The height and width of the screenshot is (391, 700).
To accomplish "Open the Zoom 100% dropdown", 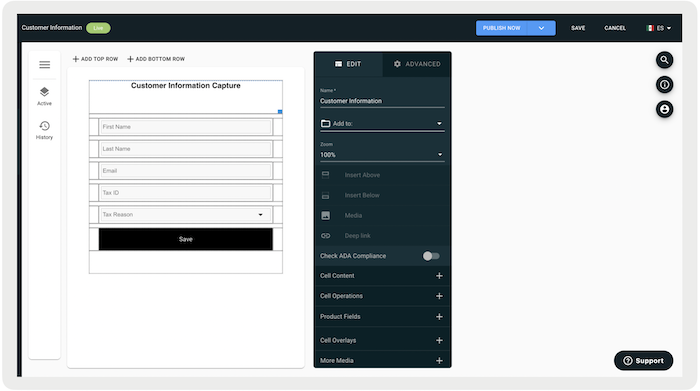I will [x=382, y=154].
